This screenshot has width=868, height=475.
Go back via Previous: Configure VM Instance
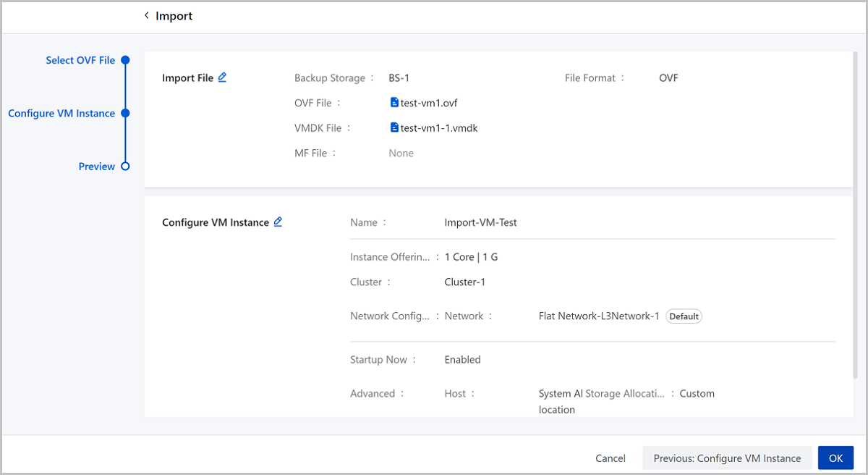[727, 458]
